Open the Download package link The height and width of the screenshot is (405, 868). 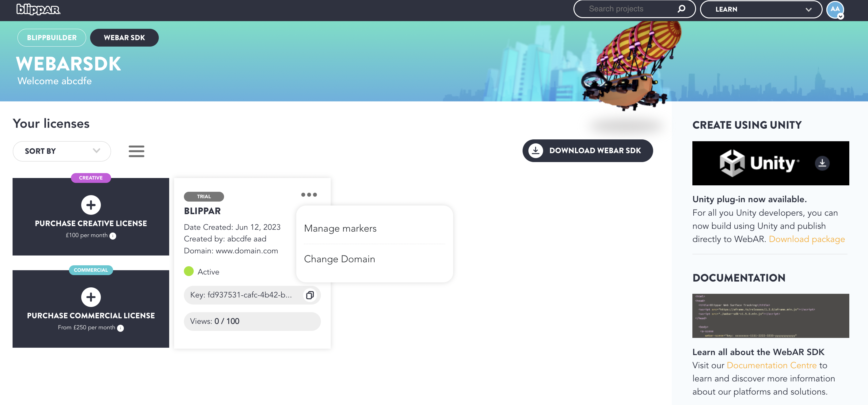807,239
